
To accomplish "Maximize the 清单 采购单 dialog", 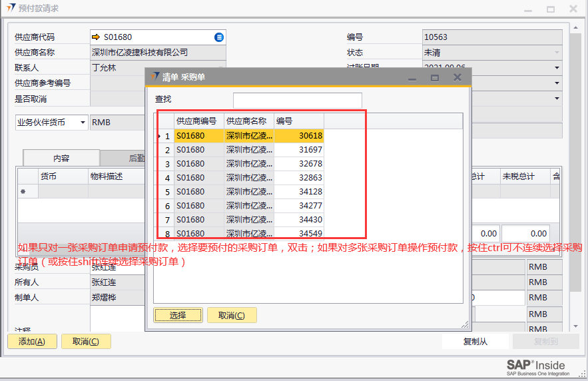I will (x=435, y=77).
